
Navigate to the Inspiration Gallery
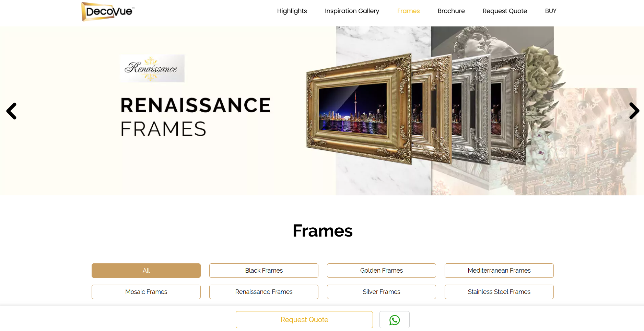click(x=352, y=11)
